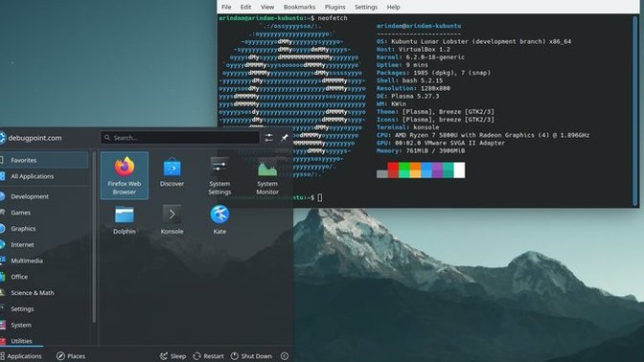Viewport: 644px width, 362px height.
Task: Open Kate text editor
Action: tap(219, 220)
